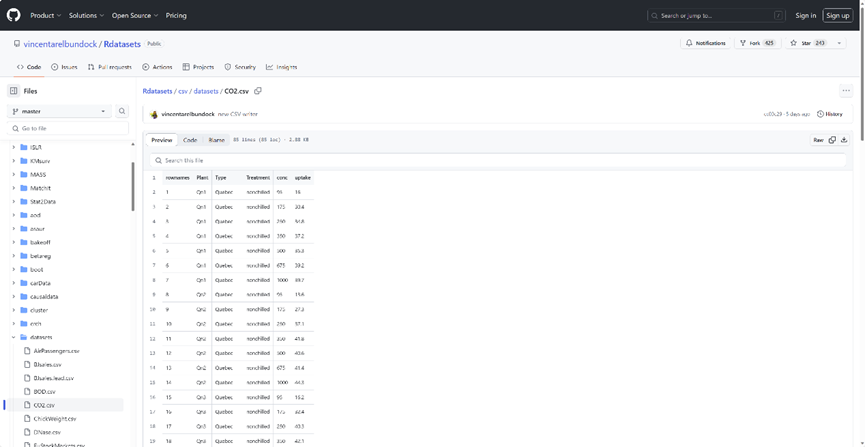The width and height of the screenshot is (865, 447).
Task: Click the file tree scrollbar
Action: tap(132, 187)
